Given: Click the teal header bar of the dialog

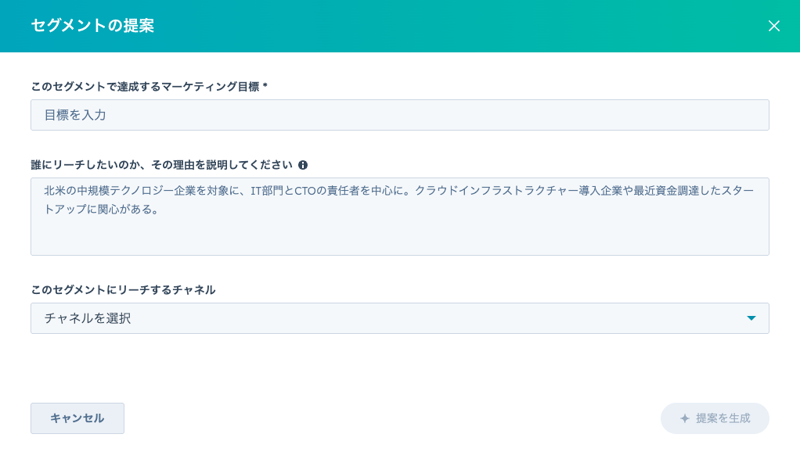Looking at the screenshot, I should click(450, 26).
